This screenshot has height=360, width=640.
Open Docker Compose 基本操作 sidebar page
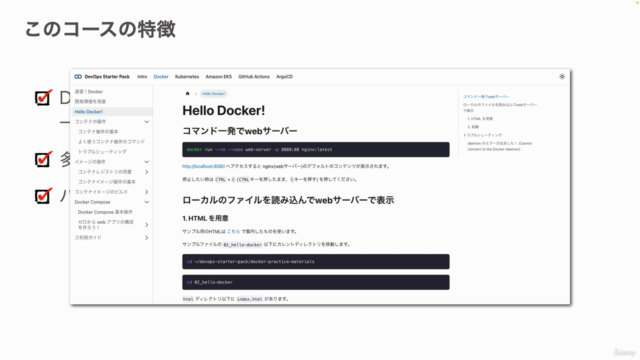[105, 212]
